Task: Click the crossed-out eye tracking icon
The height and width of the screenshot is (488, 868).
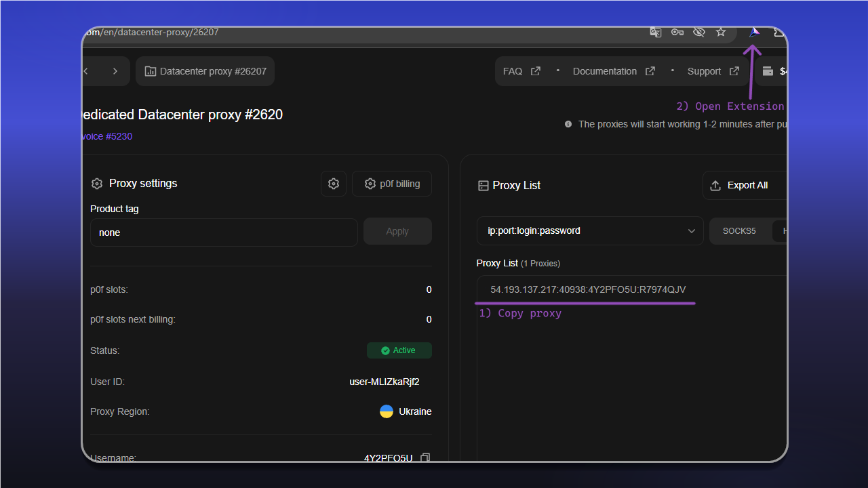Action: [x=699, y=32]
